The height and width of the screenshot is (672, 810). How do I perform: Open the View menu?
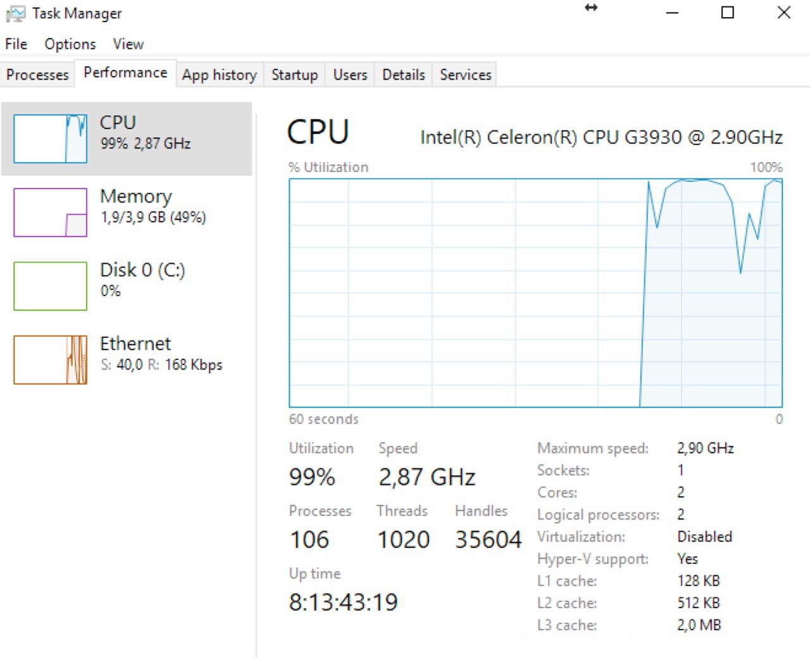click(128, 44)
